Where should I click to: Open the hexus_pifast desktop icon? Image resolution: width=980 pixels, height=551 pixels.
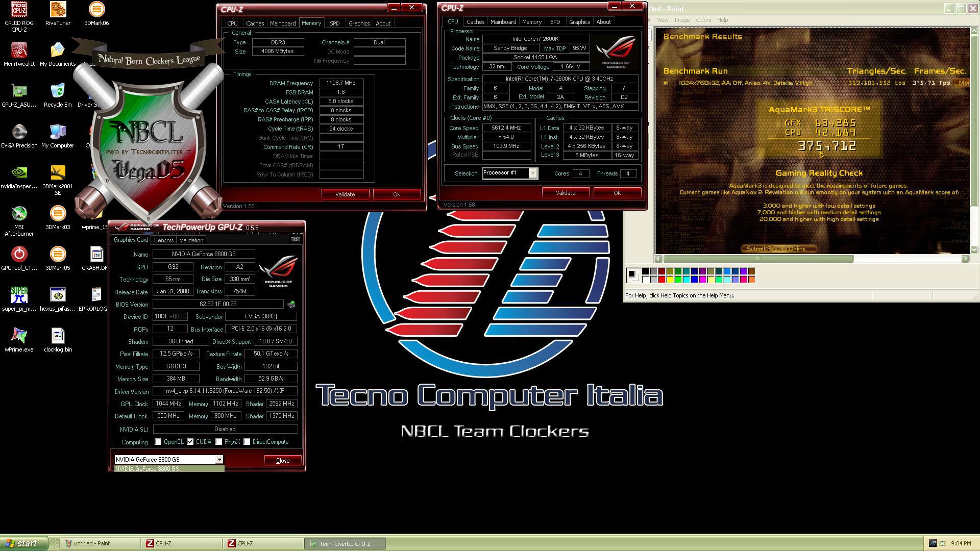pyautogui.click(x=58, y=299)
